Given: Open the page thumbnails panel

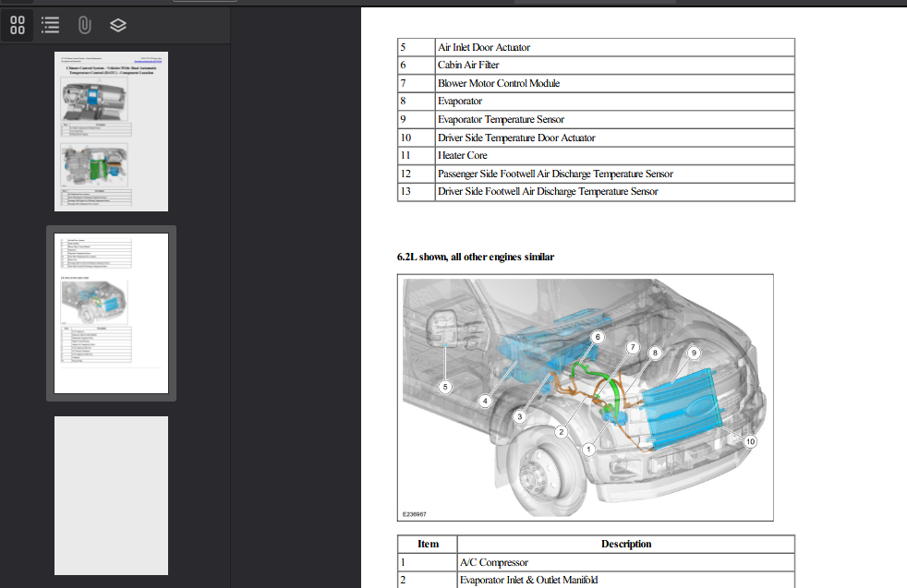Looking at the screenshot, I should (18, 25).
